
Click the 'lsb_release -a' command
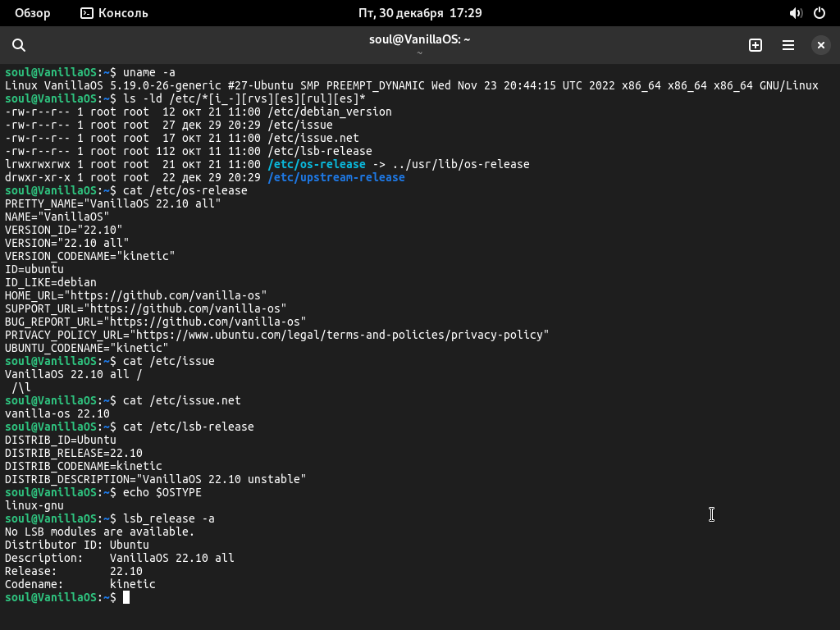pyautogui.click(x=169, y=518)
